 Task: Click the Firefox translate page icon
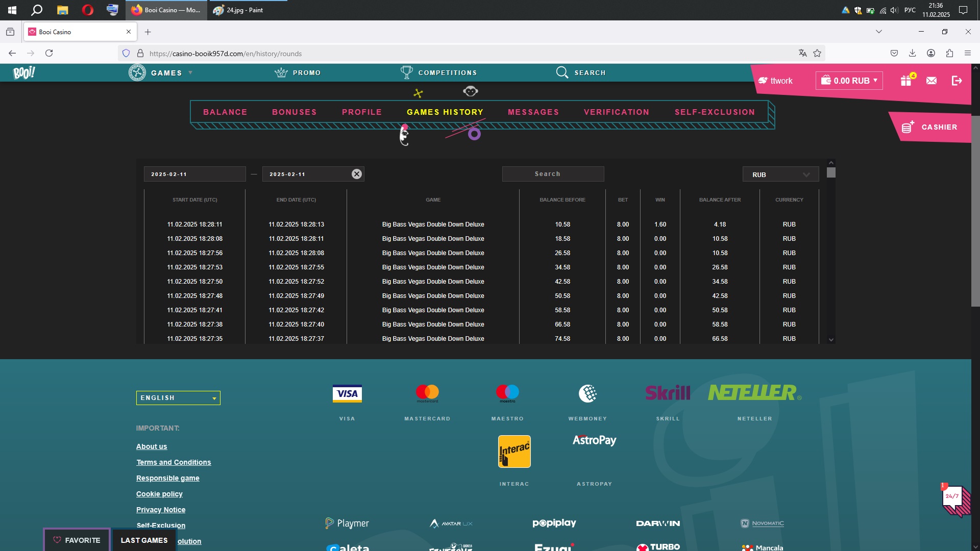(802, 53)
